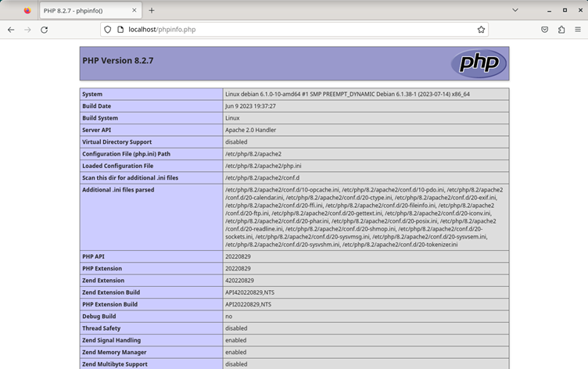
Task: Expand the list all tabs chevron
Action: pos(516,10)
